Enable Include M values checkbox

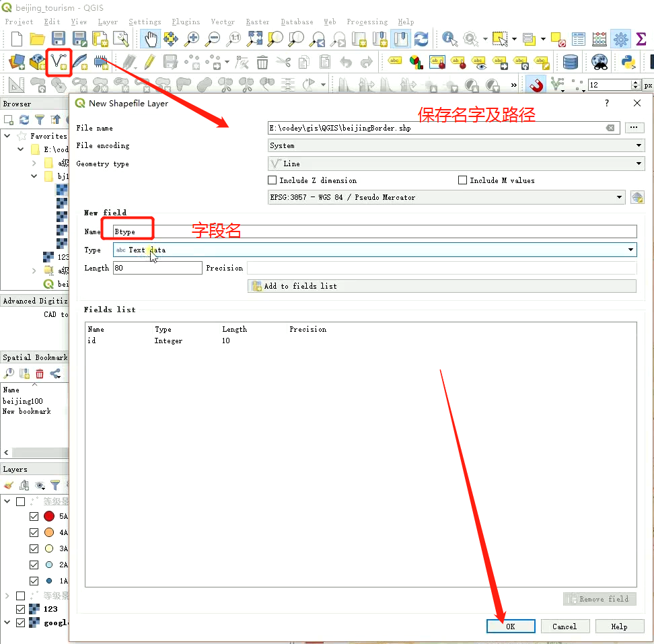462,180
